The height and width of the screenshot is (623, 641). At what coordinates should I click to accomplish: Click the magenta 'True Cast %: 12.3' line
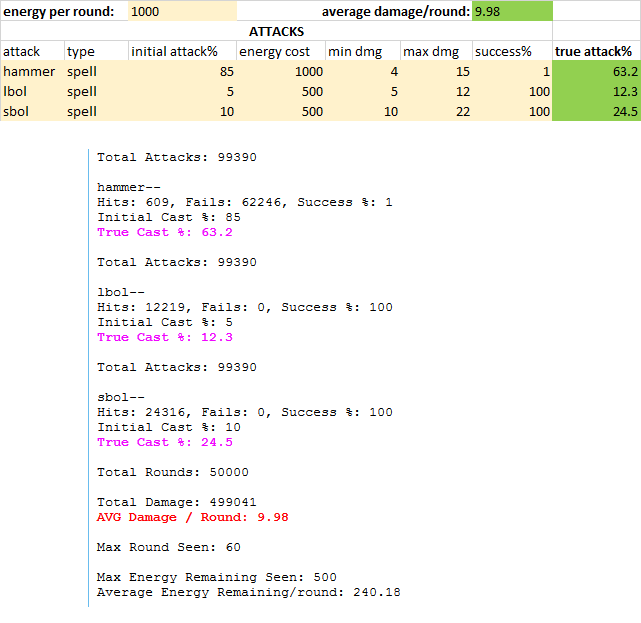[x=165, y=337]
